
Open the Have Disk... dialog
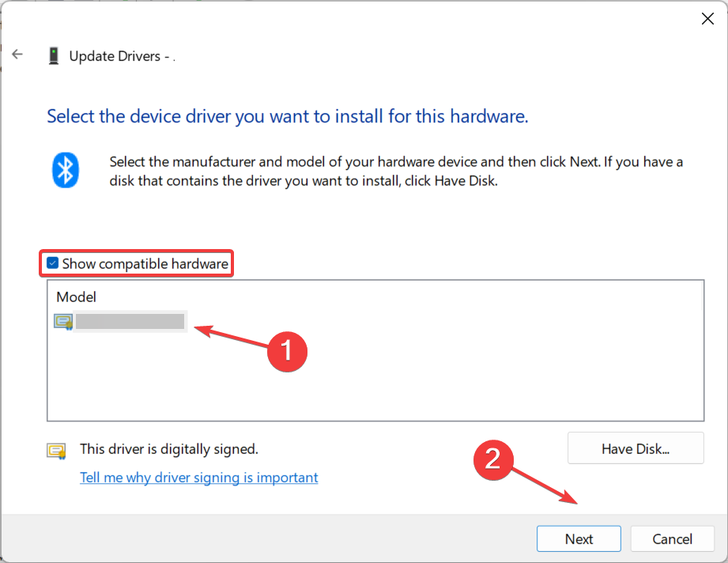[x=635, y=448]
